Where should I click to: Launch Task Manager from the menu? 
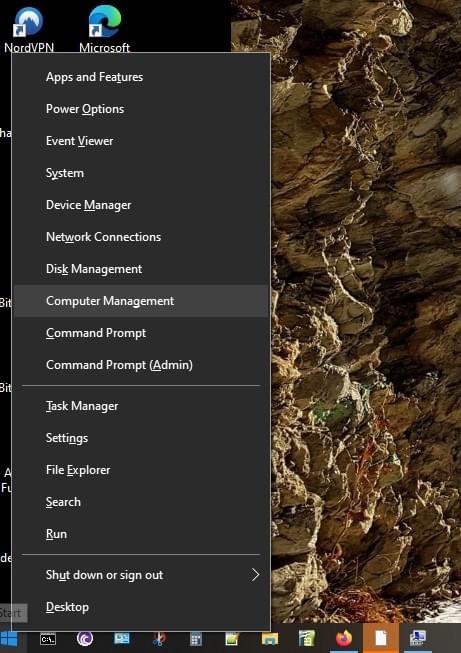click(x=141, y=406)
